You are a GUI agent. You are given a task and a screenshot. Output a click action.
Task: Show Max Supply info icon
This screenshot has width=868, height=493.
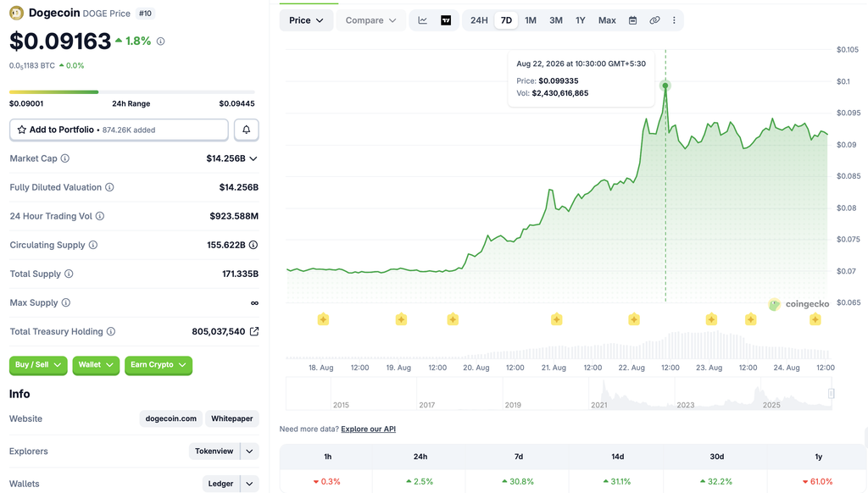pyautogui.click(x=66, y=302)
